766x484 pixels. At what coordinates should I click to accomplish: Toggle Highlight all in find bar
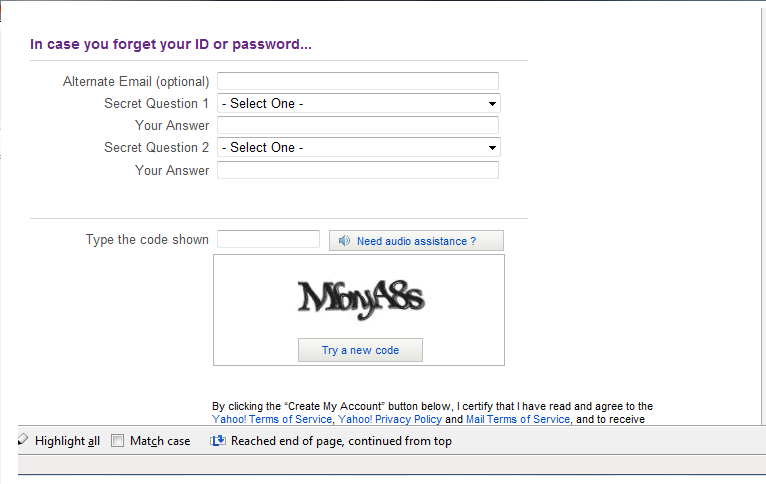tap(67, 441)
